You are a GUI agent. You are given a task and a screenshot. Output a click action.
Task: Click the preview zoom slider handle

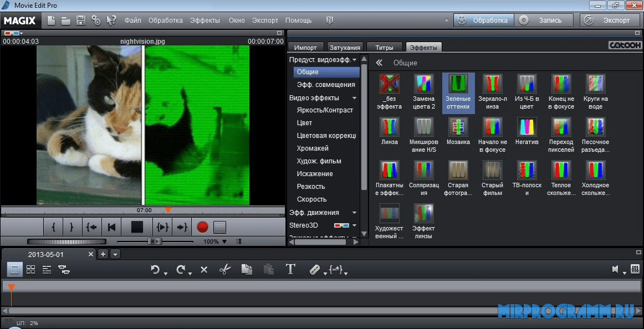155,241
